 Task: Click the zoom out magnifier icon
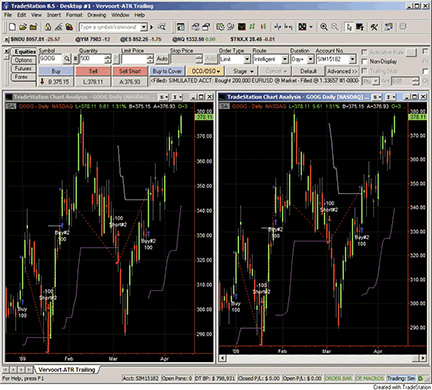(335, 27)
